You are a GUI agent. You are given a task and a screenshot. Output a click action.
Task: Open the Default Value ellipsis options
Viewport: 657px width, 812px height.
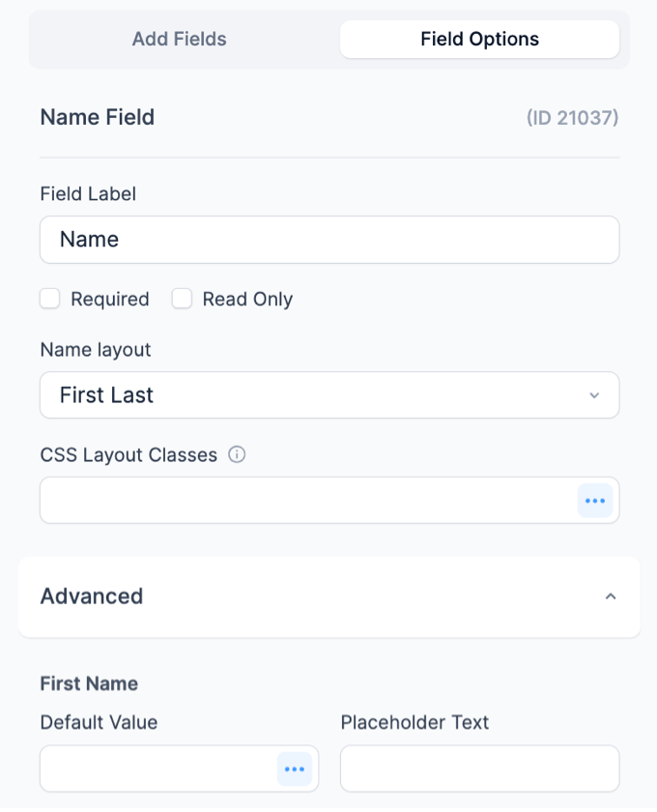pyautogui.click(x=295, y=769)
